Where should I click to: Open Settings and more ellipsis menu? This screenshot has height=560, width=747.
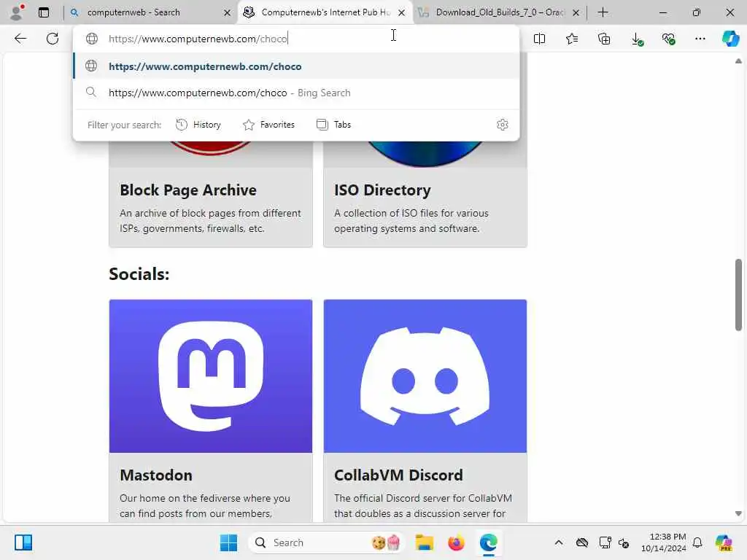tap(700, 39)
